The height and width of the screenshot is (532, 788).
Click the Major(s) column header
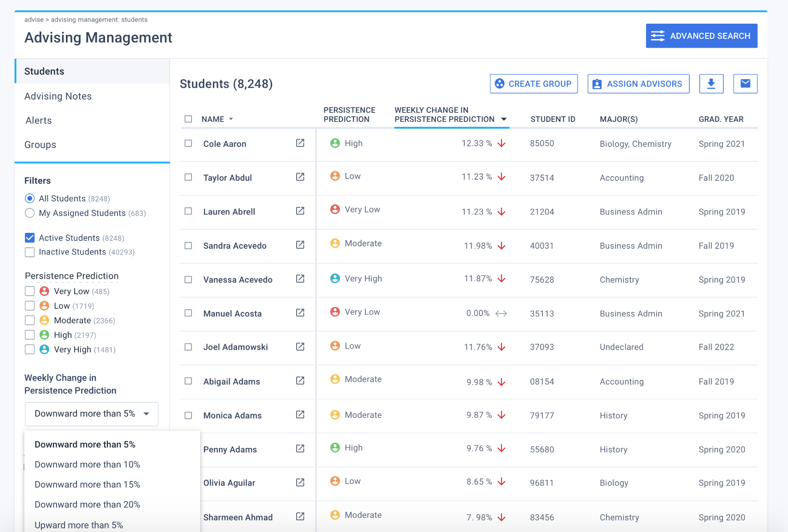tap(619, 119)
